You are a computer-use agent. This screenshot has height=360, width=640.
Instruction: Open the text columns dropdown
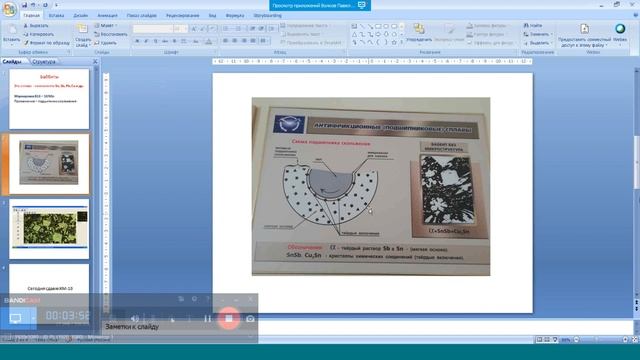pos(264,41)
